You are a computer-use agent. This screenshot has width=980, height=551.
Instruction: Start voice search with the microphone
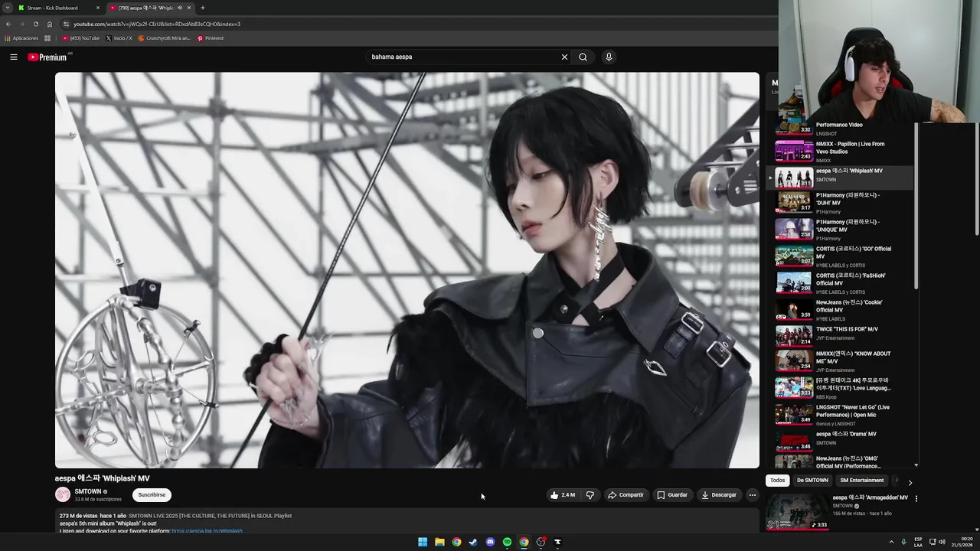pyautogui.click(x=609, y=57)
